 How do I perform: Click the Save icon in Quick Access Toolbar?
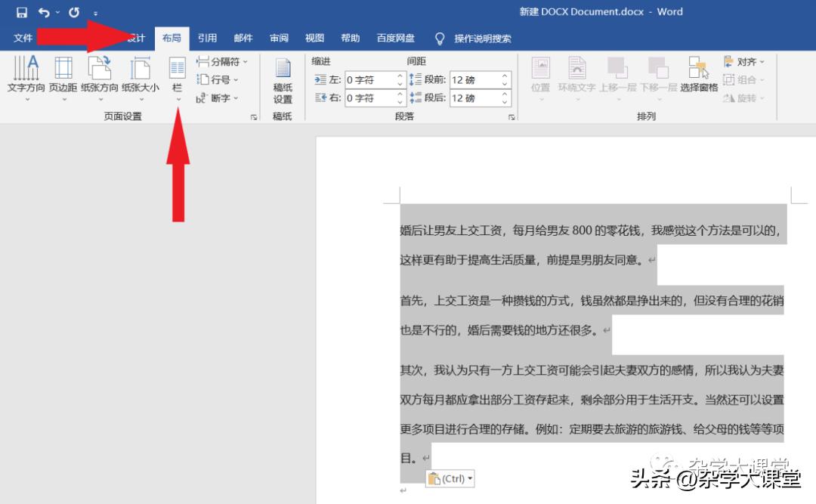point(20,11)
